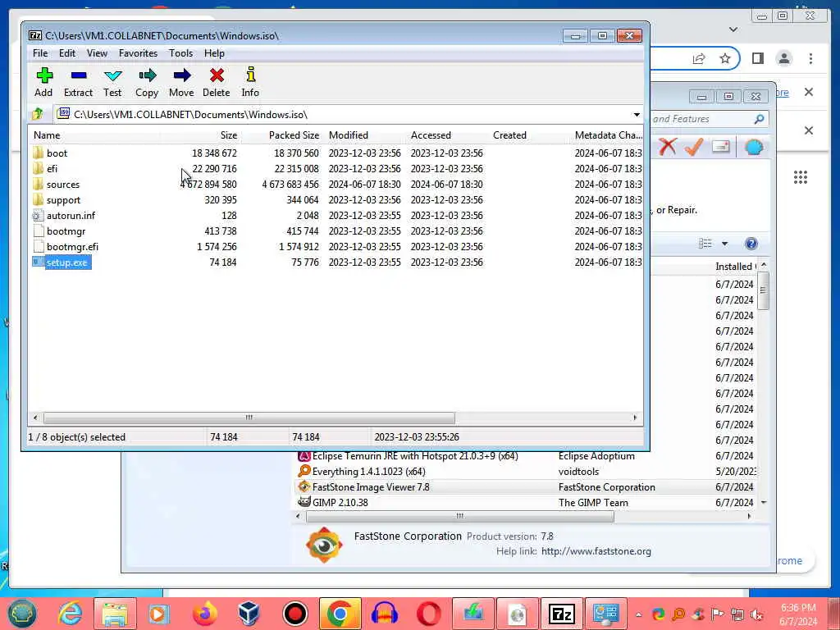Expand the view options dropdown arrow in Programs window
840x630 pixels.
pyautogui.click(x=724, y=244)
